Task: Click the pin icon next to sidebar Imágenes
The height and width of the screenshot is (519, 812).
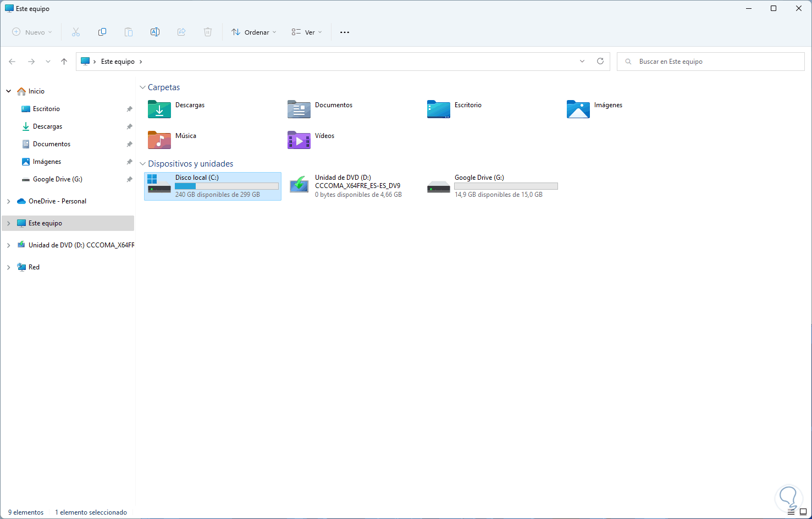Action: point(130,162)
